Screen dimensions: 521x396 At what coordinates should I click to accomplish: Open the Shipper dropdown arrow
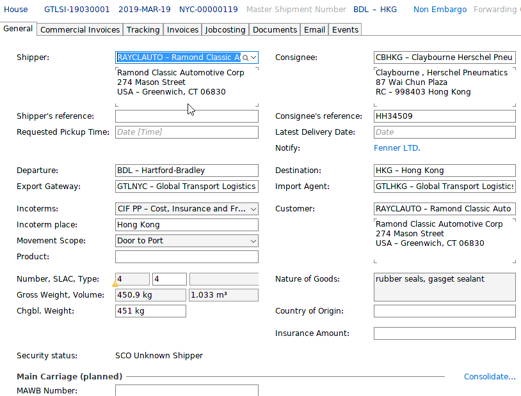pos(254,58)
